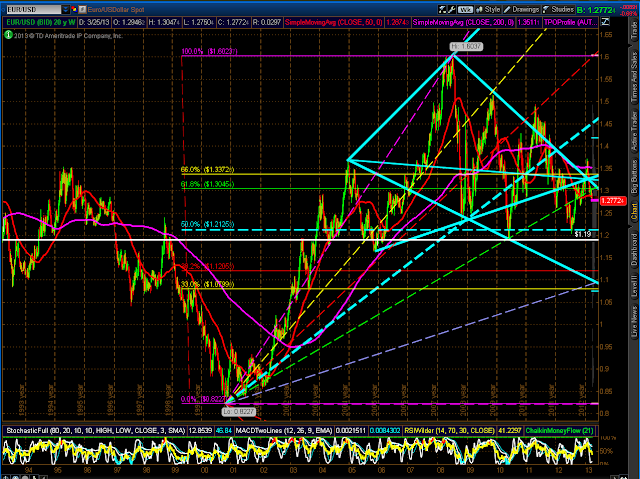This screenshot has width=640, height=479.
Task: Click the RSIWilder study label
Action: pos(449,430)
